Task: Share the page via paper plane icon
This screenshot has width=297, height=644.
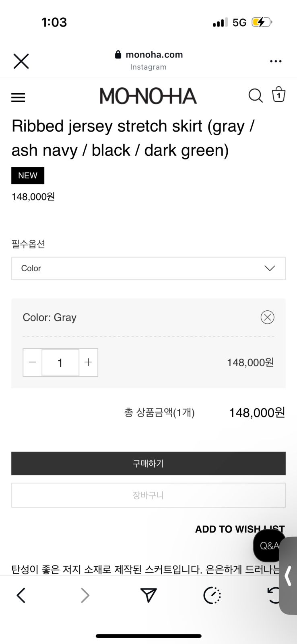Action: click(x=148, y=595)
